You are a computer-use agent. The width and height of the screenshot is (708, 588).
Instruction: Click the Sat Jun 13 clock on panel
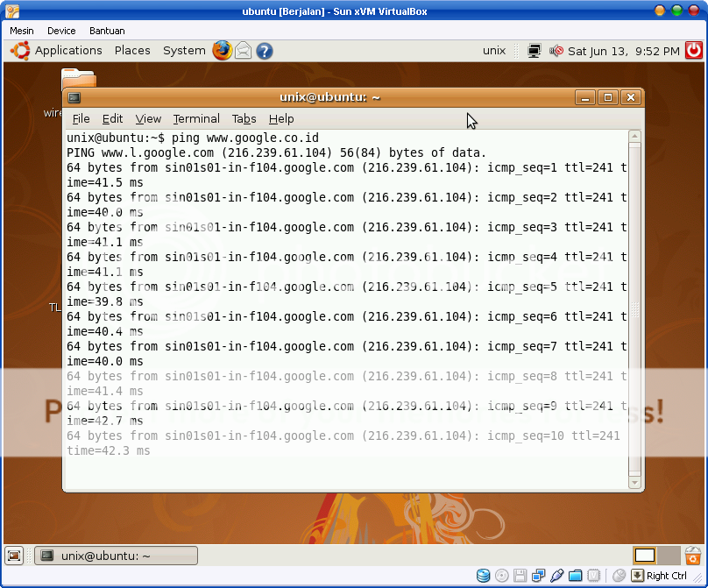pos(624,51)
